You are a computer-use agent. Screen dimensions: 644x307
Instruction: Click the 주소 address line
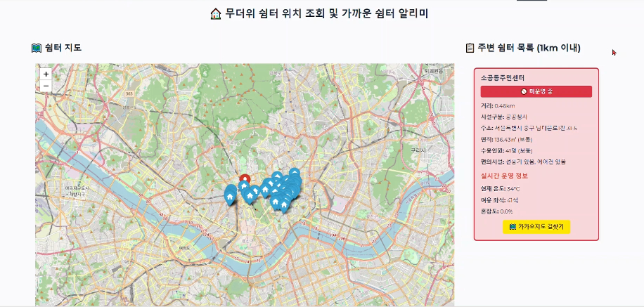pyautogui.click(x=529, y=128)
